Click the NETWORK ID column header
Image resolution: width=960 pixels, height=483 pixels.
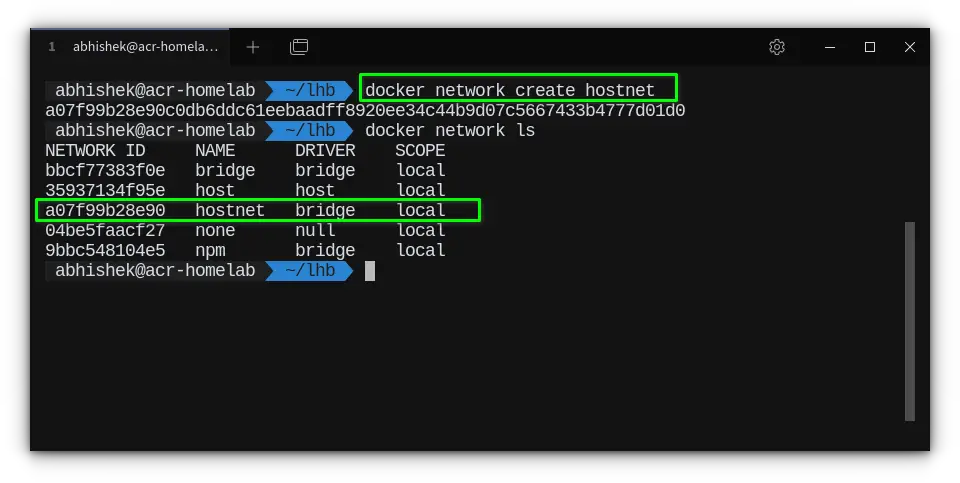tap(95, 151)
